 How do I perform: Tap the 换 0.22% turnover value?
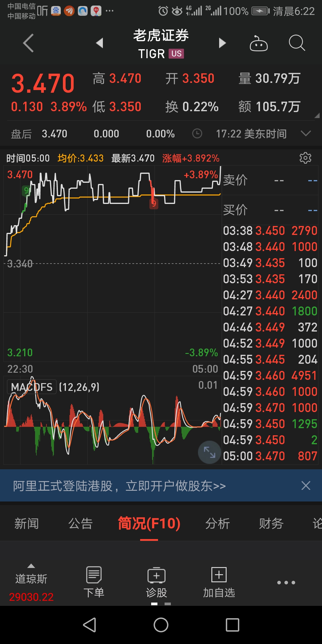click(x=192, y=107)
